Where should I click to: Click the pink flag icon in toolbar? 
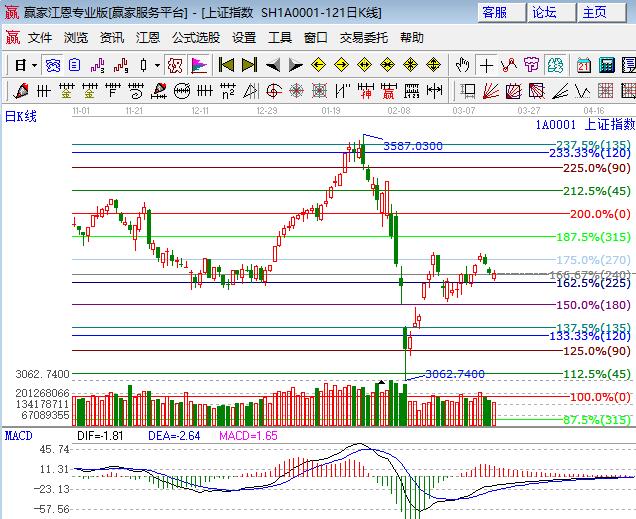click(x=199, y=65)
